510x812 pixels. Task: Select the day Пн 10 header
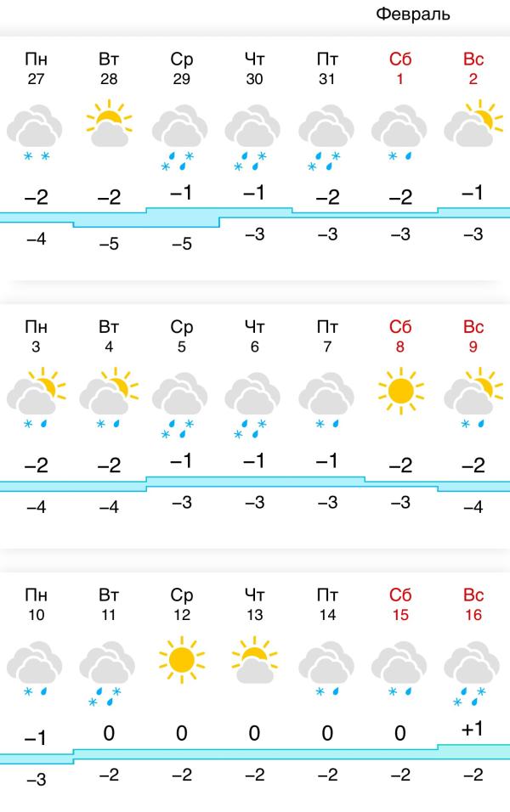point(36,605)
